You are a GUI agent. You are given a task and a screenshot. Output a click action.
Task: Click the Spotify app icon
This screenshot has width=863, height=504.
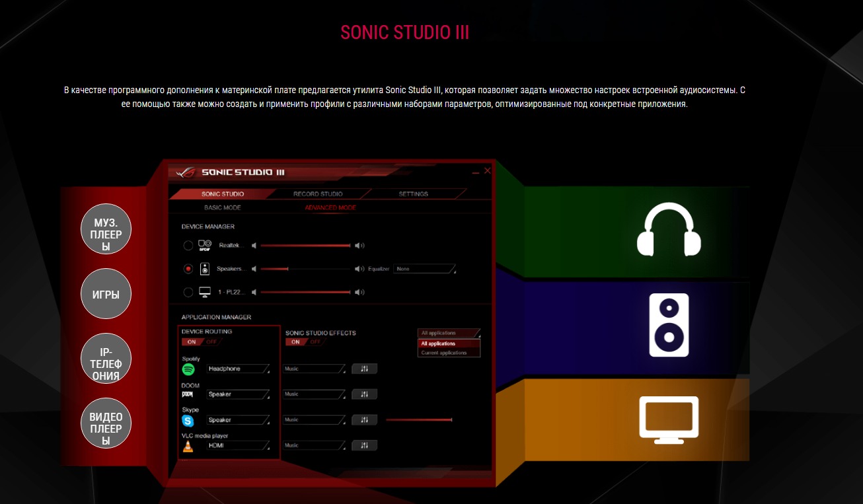tap(188, 369)
